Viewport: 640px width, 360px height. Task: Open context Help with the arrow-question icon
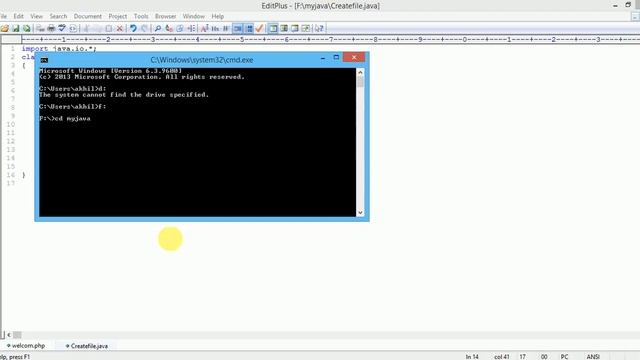pos(319,28)
